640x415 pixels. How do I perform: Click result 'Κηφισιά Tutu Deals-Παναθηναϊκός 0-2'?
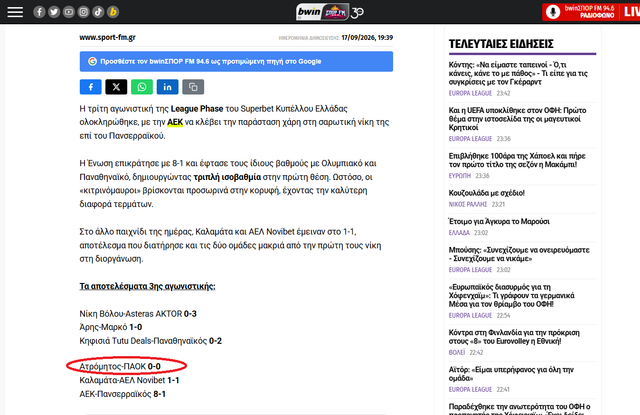click(151, 340)
